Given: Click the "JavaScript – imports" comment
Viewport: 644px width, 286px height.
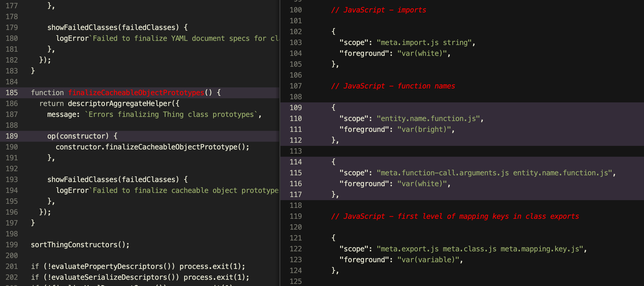Looking at the screenshot, I should [379, 10].
